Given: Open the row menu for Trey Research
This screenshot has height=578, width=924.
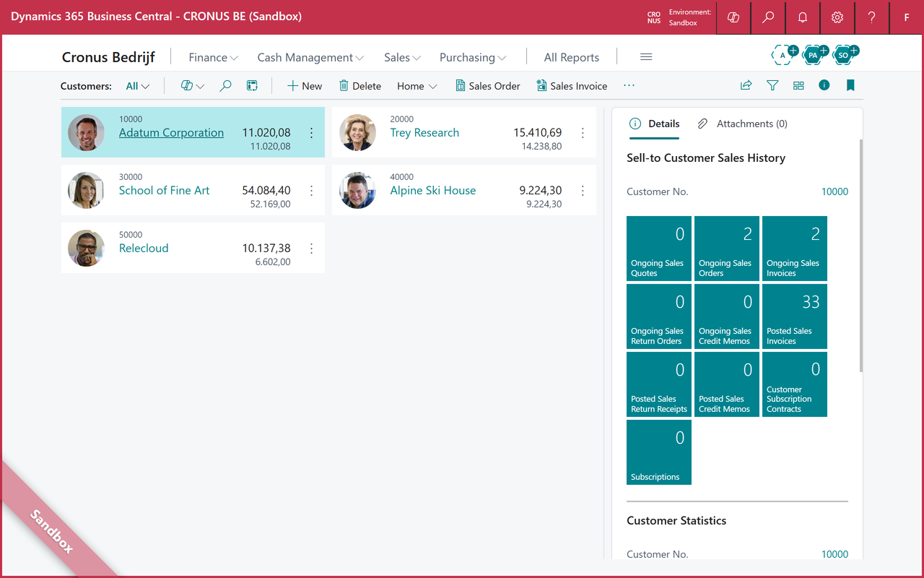Looking at the screenshot, I should [583, 133].
